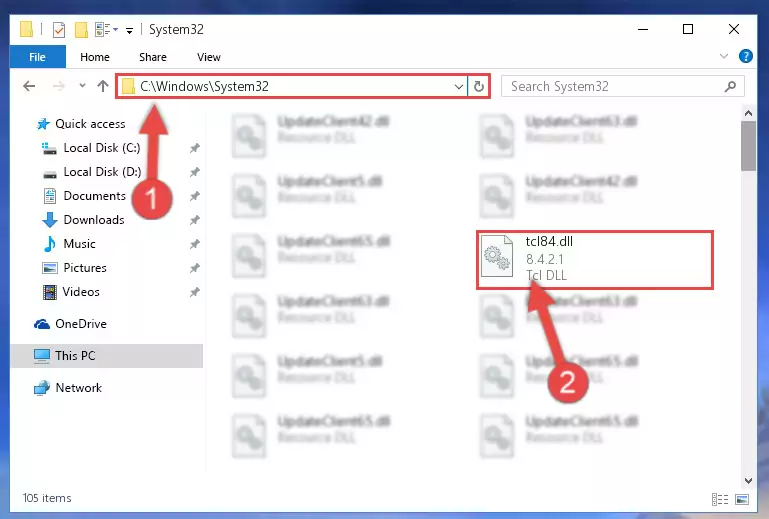Click the tcl84.dll gear file icon
Image resolution: width=769 pixels, height=519 pixels.
tap(497, 256)
